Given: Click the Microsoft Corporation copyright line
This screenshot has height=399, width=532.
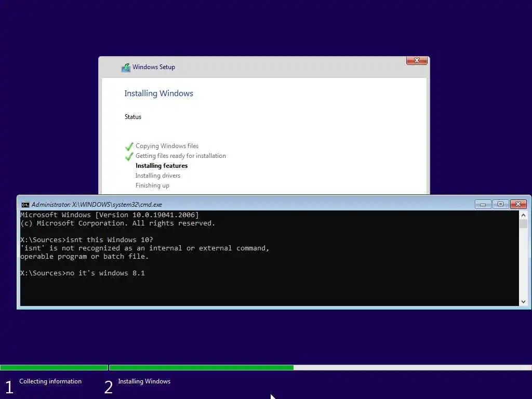Looking at the screenshot, I should click(118, 223).
